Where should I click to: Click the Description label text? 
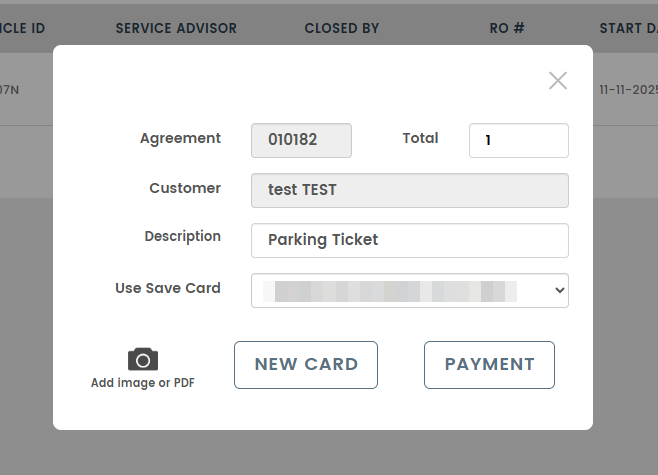[182, 236]
